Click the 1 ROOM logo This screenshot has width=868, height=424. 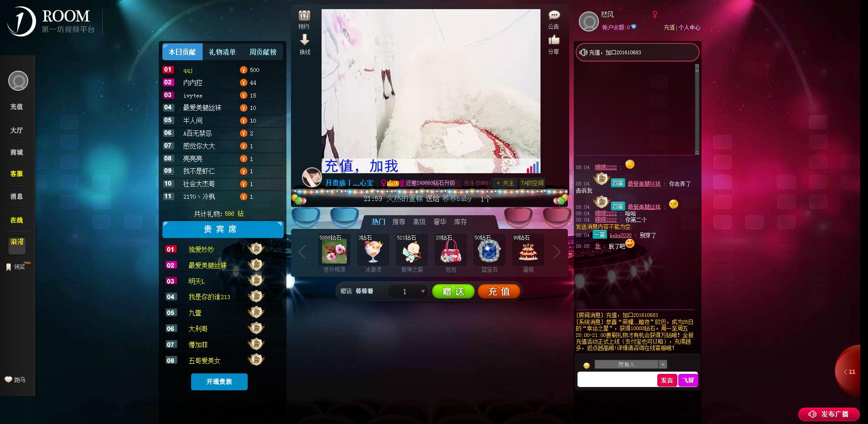50,21
